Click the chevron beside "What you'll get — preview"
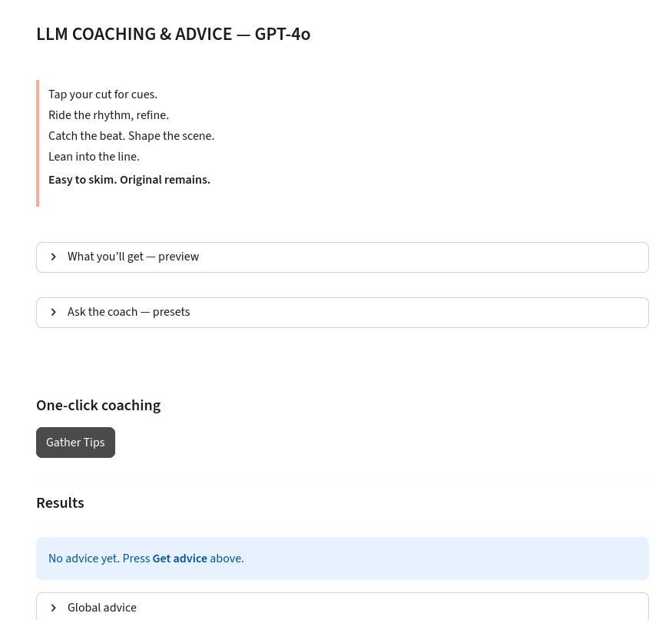Viewport: 672px width, 620px height. (x=54, y=257)
